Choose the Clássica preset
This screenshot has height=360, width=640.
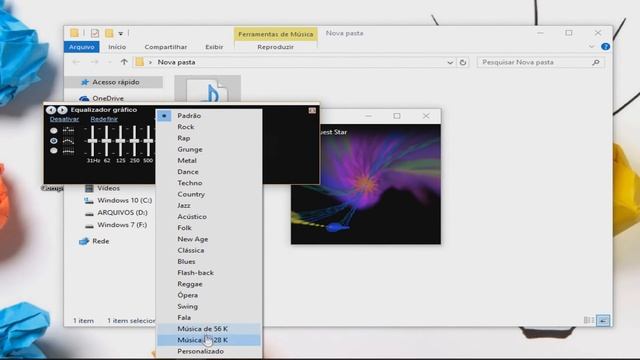pyautogui.click(x=209, y=251)
